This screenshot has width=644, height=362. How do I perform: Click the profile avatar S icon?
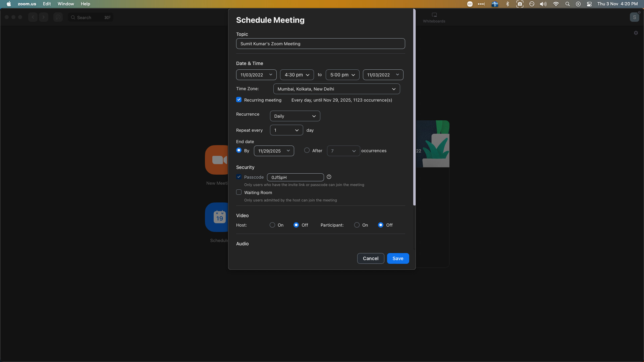[634, 17]
